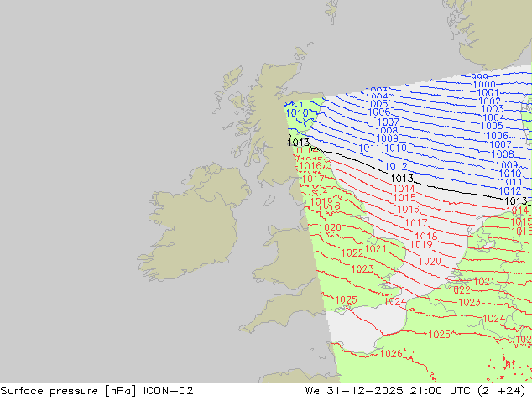The image size is (532, 411).
Task: Click the blue 1007 label below central 1006
Action: (389, 122)
